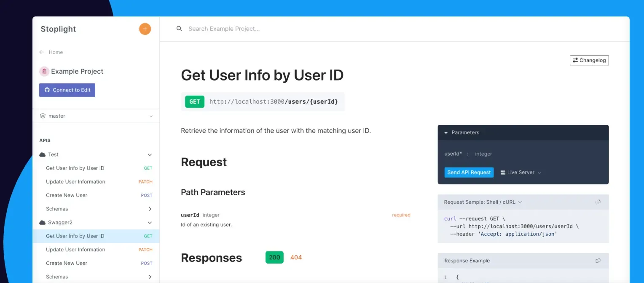Change the Request Sample language dropdown
Screen dimensions: 644x283
click(x=483, y=202)
